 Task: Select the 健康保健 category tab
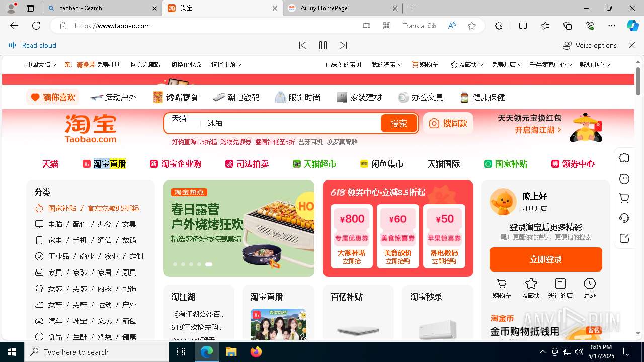pos(482,97)
